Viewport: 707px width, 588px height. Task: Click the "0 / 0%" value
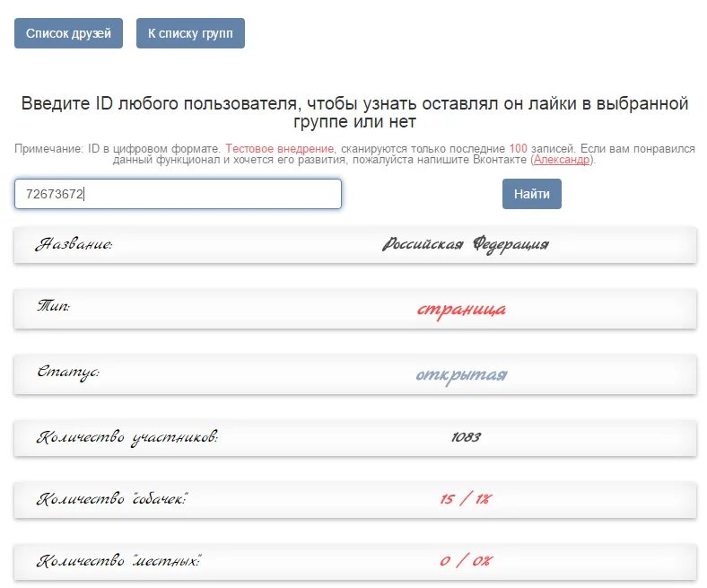tap(465, 562)
